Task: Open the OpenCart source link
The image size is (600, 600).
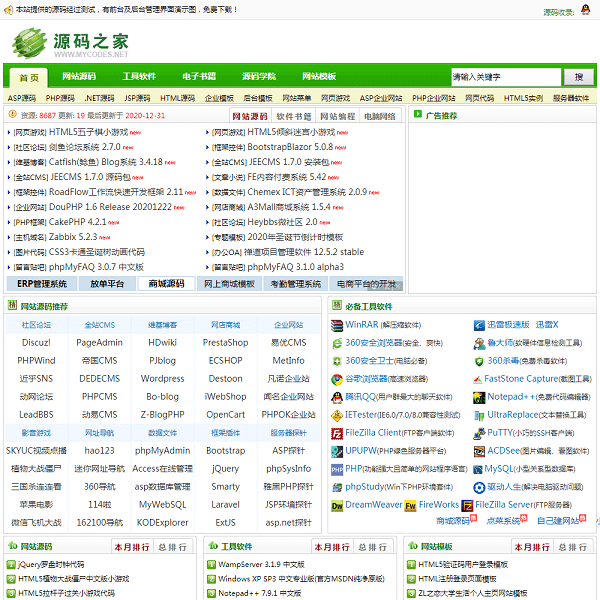Action: point(225,415)
